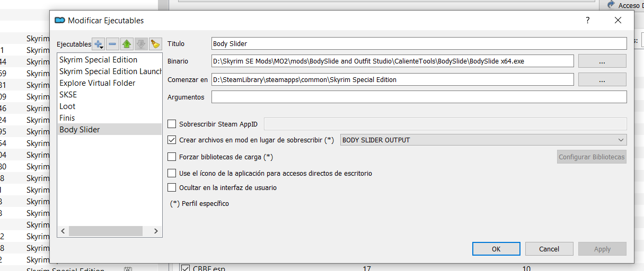Remove selected executable with minus icon
644x271 pixels.
tap(112, 44)
